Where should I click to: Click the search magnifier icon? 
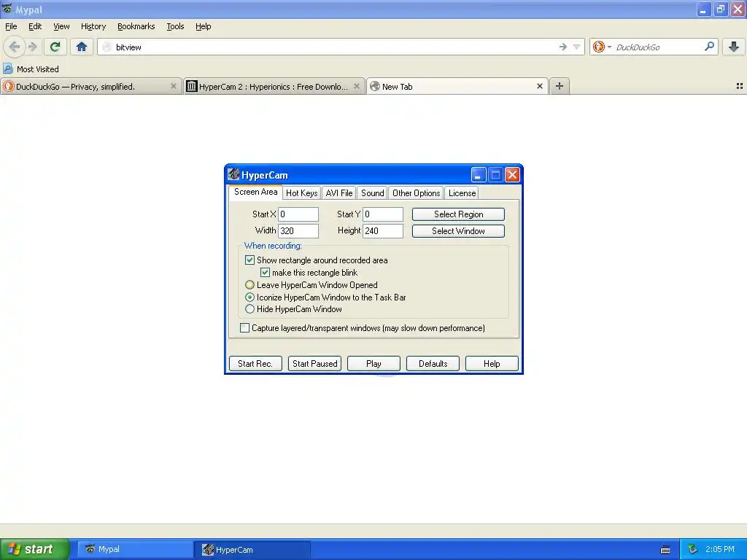709,47
